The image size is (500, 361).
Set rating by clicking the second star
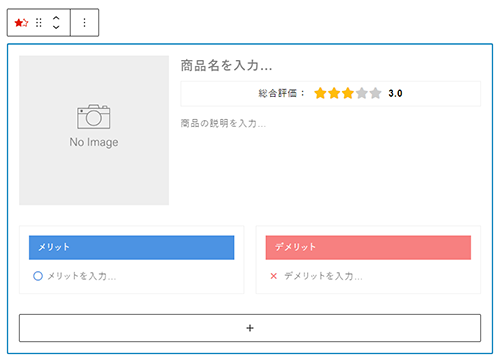pyautogui.click(x=334, y=93)
